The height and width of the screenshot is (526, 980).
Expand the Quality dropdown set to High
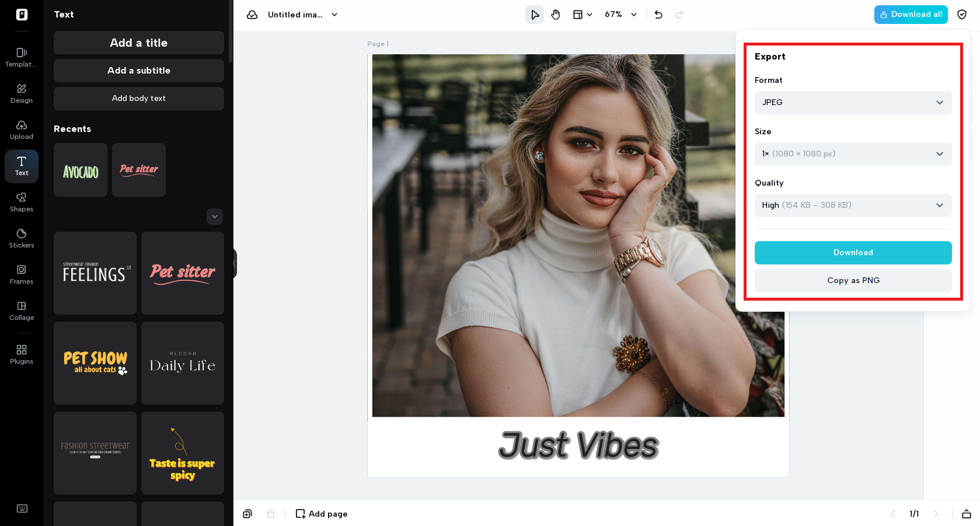tap(853, 205)
